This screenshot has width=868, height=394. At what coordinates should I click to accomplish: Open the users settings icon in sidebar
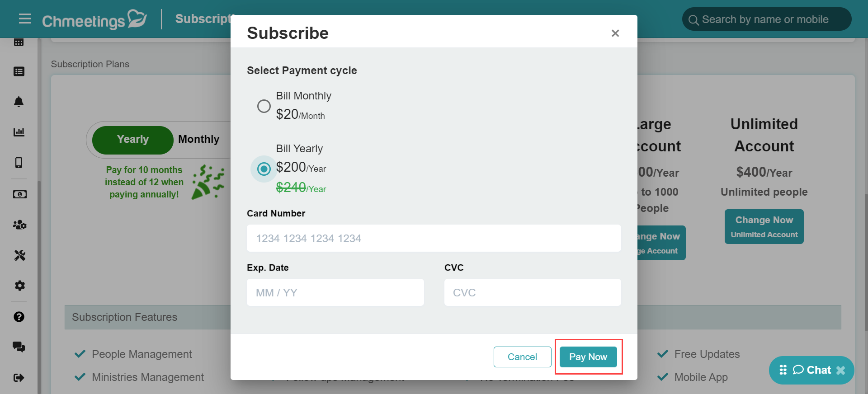click(x=19, y=225)
